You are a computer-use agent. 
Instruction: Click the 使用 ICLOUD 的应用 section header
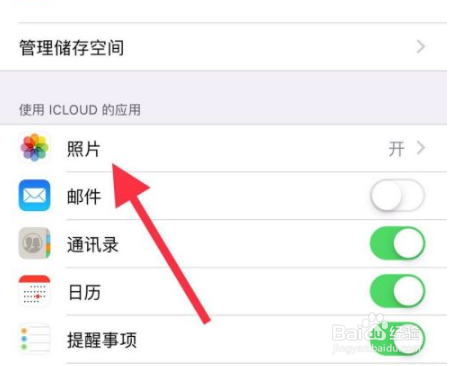click(80, 110)
